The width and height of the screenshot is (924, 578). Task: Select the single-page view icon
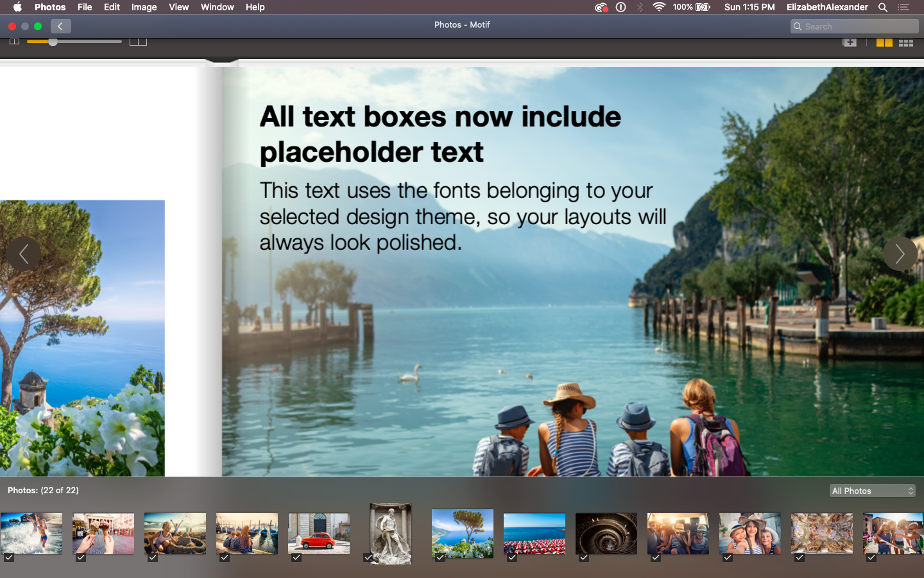(14, 41)
